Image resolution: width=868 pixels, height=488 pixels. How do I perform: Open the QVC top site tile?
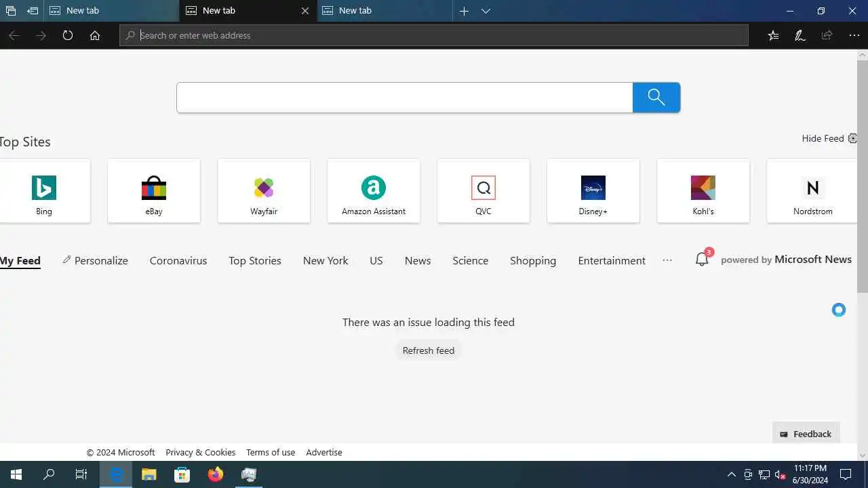point(484,190)
